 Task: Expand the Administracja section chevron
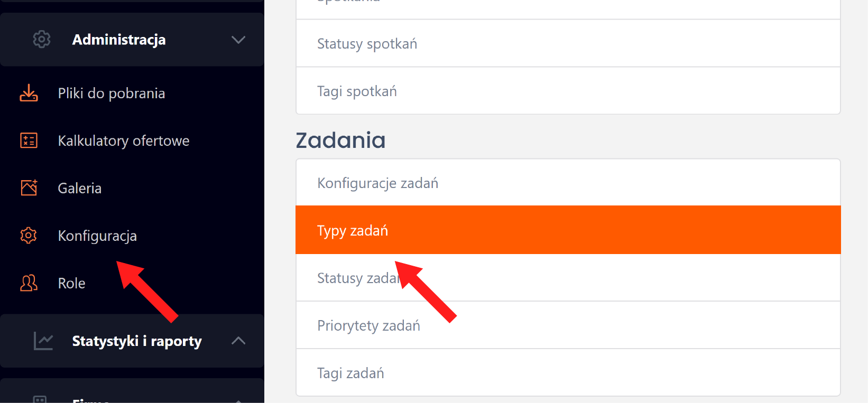(x=238, y=40)
